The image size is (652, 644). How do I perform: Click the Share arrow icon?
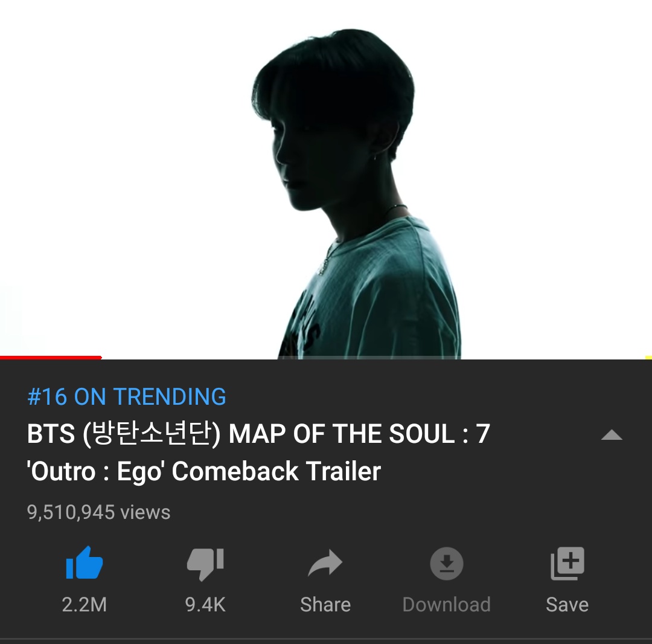pos(325,563)
